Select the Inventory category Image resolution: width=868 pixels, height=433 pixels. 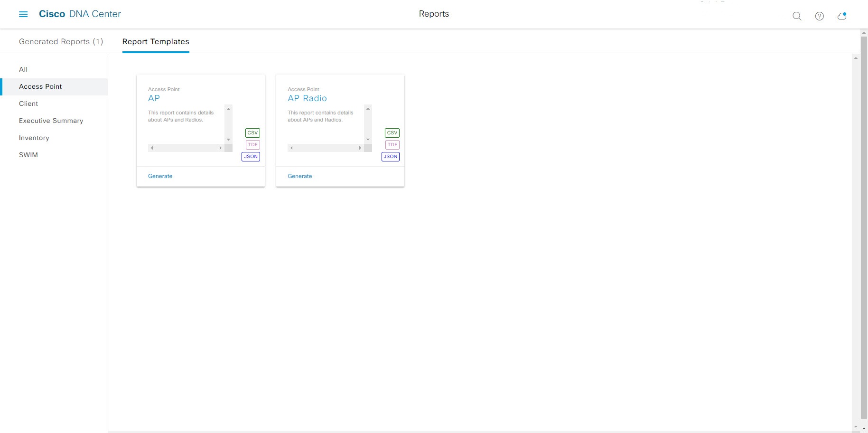(x=34, y=138)
